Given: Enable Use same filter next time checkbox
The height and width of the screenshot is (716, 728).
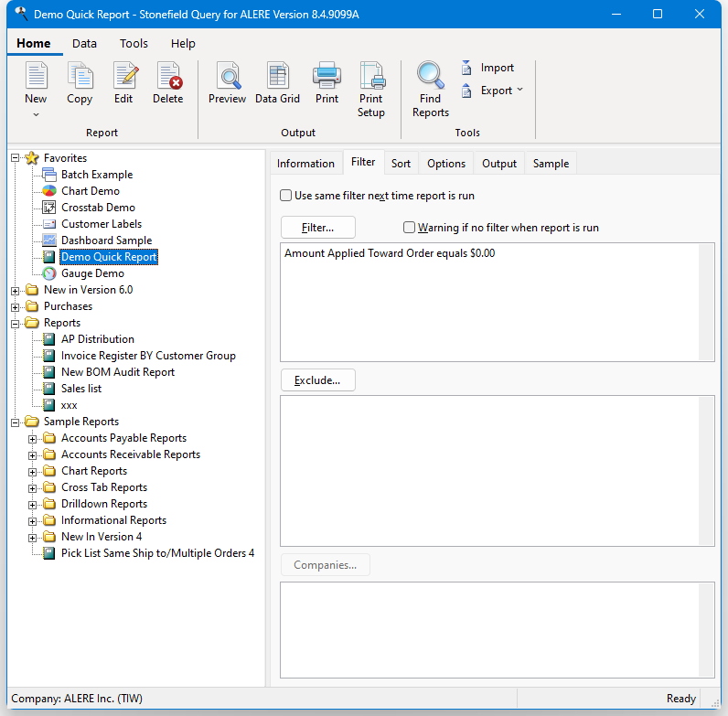Looking at the screenshot, I should tap(286, 196).
